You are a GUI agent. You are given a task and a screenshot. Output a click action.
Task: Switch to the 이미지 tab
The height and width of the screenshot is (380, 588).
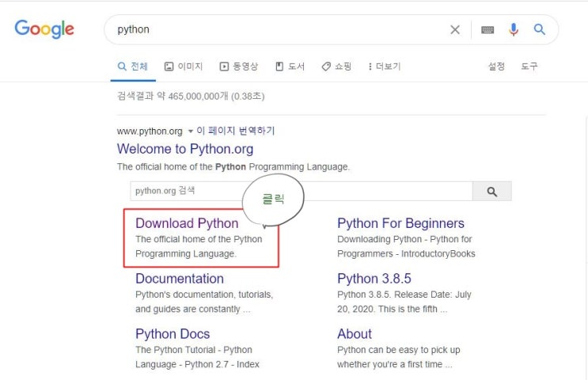point(184,66)
